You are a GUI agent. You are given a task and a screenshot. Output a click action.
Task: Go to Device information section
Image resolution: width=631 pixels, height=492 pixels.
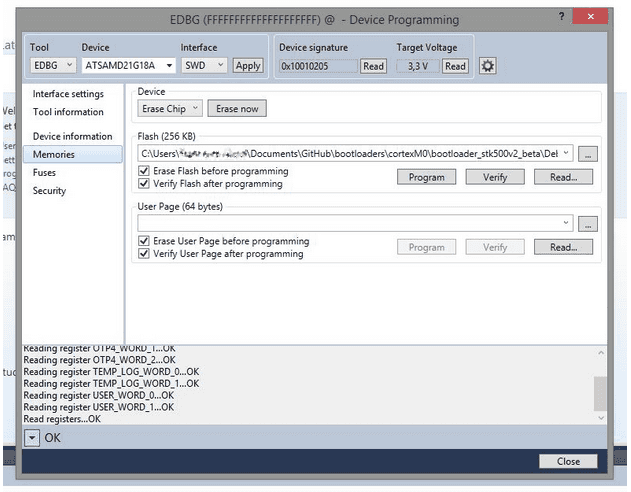pyautogui.click(x=72, y=136)
